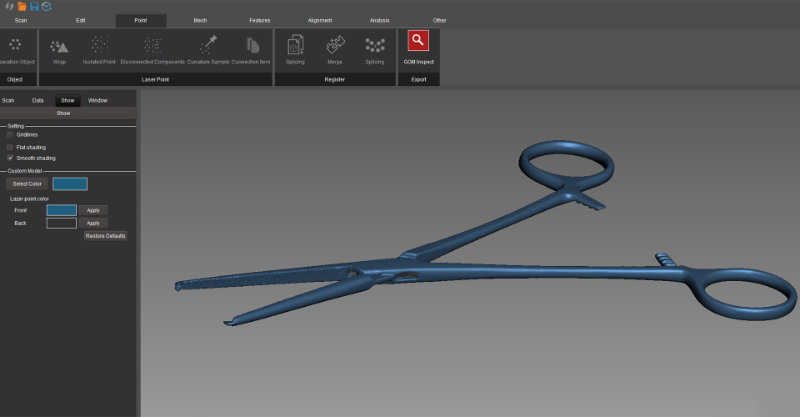This screenshot has width=800, height=417.
Task: Enable the Gridlines checkbox
Action: tap(10, 134)
